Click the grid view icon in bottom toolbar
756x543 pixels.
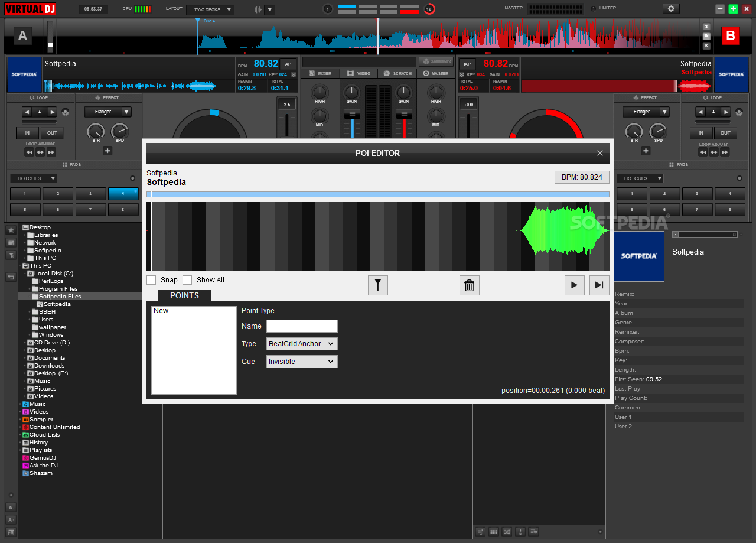(x=494, y=532)
